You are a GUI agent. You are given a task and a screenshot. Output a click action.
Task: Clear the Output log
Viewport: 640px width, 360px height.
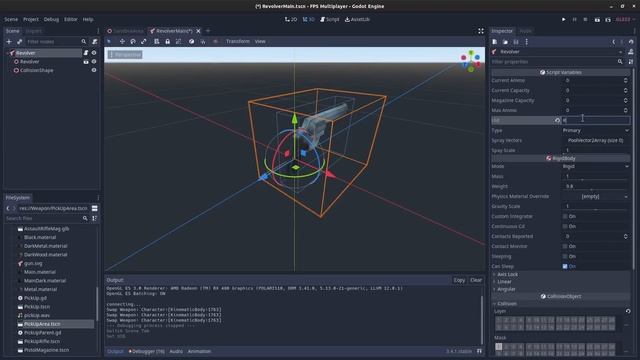pyautogui.click(x=476, y=280)
